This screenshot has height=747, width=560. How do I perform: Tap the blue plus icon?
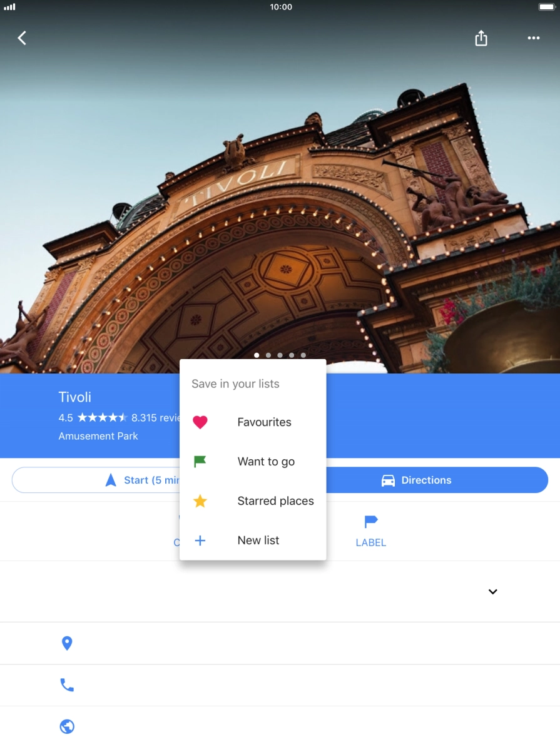[x=200, y=541]
